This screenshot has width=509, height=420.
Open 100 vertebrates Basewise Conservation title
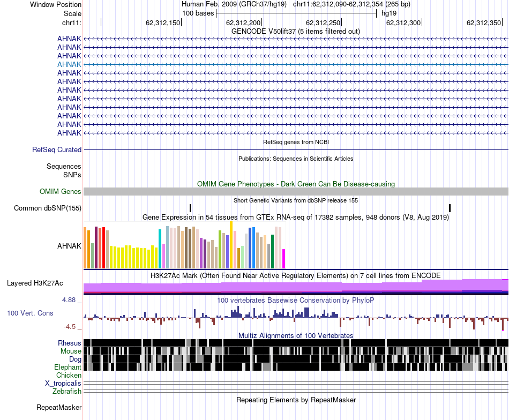tap(296, 300)
